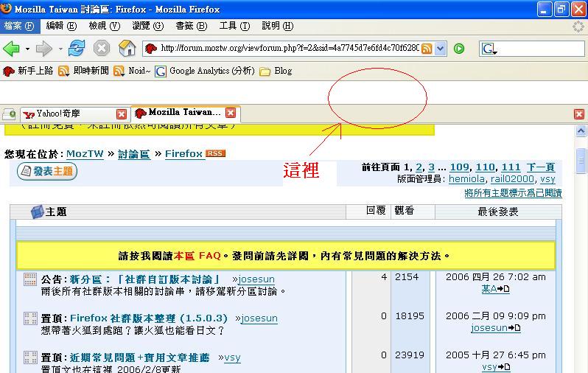Open the Google search engine selector
Image resolution: width=588 pixels, height=373 pixels.
click(489, 49)
